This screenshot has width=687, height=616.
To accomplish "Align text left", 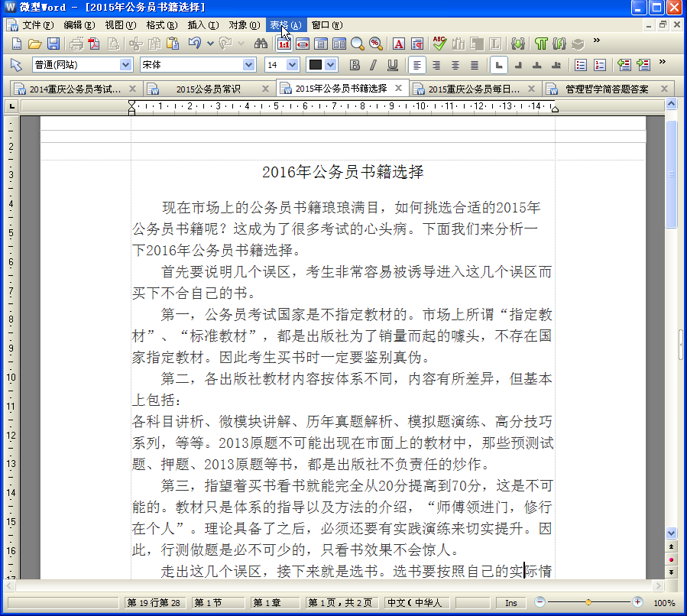I will [417, 65].
